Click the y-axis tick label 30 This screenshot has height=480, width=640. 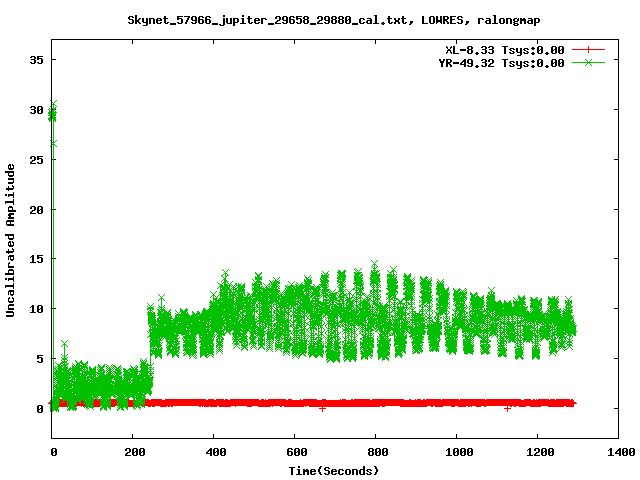pos(36,110)
